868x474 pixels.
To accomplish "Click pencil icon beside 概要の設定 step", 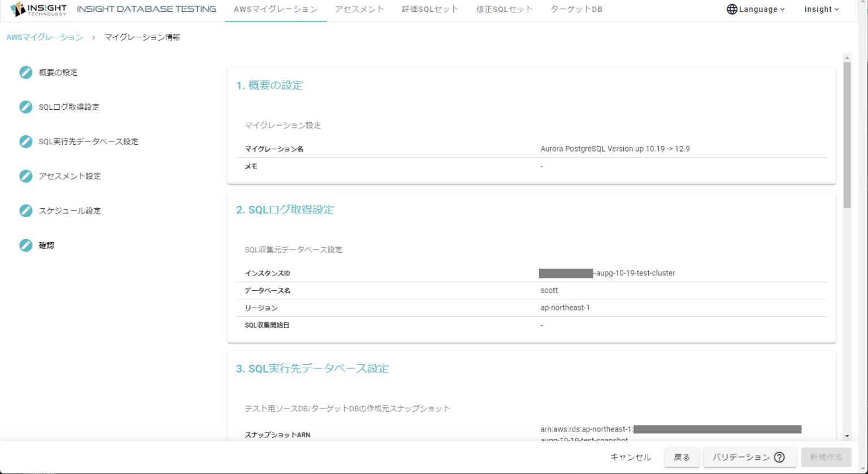I will 26,72.
